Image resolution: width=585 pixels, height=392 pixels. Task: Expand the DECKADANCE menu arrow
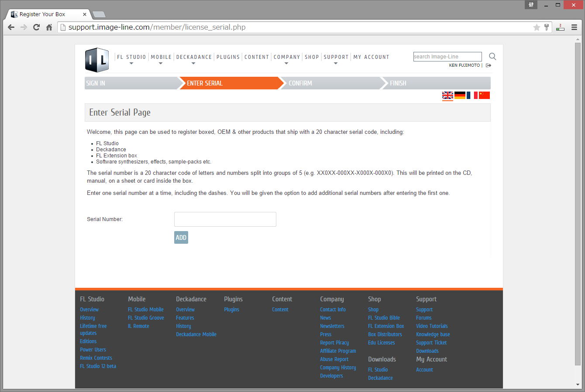[193, 64]
